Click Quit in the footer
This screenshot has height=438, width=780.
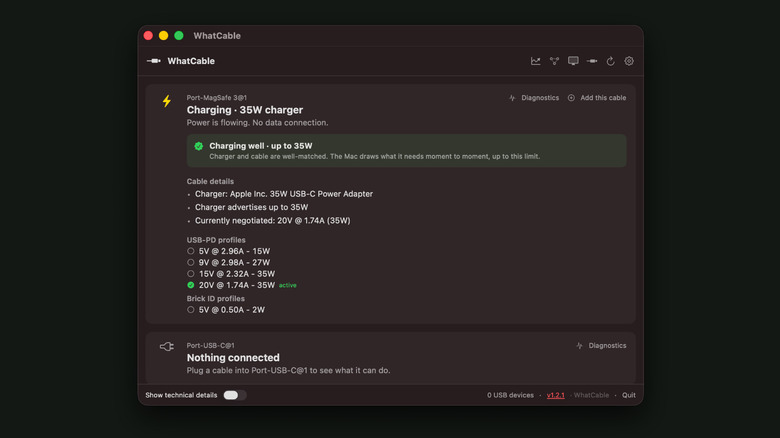(x=629, y=395)
